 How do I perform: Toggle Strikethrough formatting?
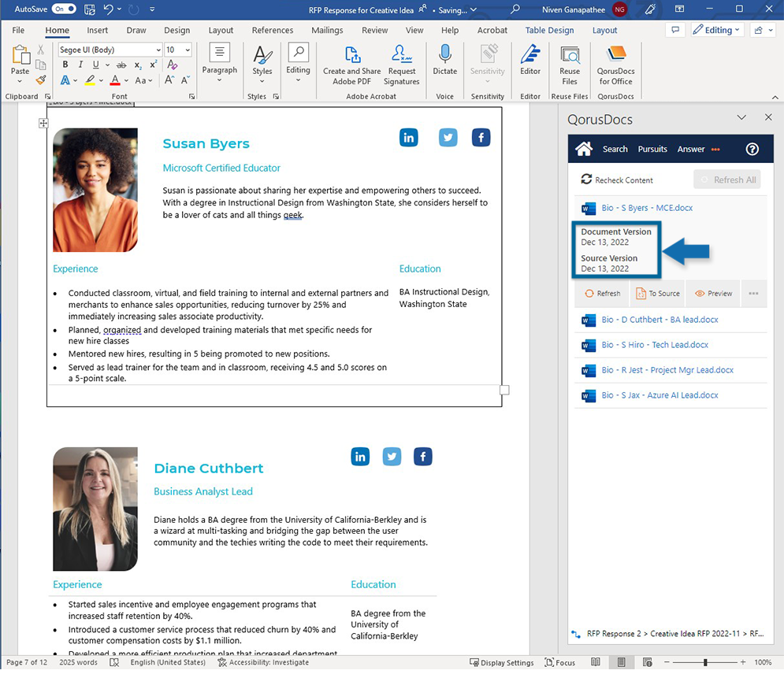[121, 65]
